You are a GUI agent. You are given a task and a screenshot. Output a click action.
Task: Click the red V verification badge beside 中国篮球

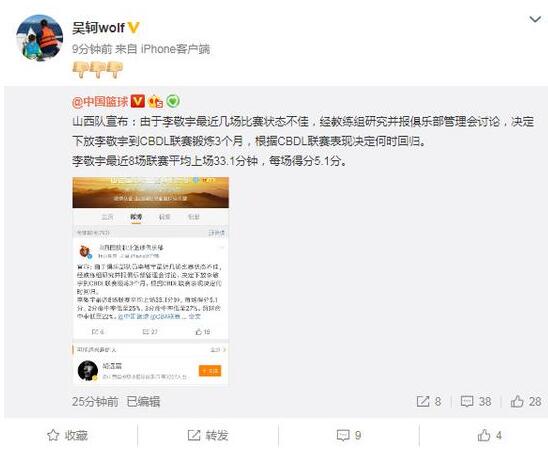(137, 101)
